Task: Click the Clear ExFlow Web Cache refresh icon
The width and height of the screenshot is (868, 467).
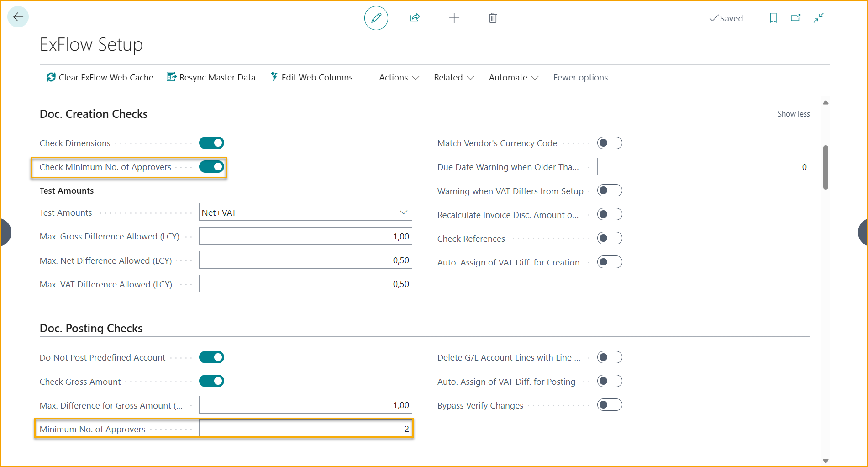Action: click(50, 77)
